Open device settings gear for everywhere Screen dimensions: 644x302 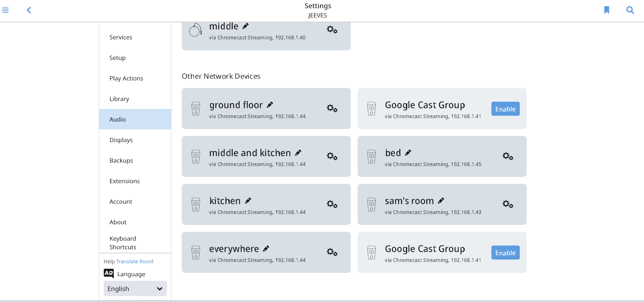point(332,252)
